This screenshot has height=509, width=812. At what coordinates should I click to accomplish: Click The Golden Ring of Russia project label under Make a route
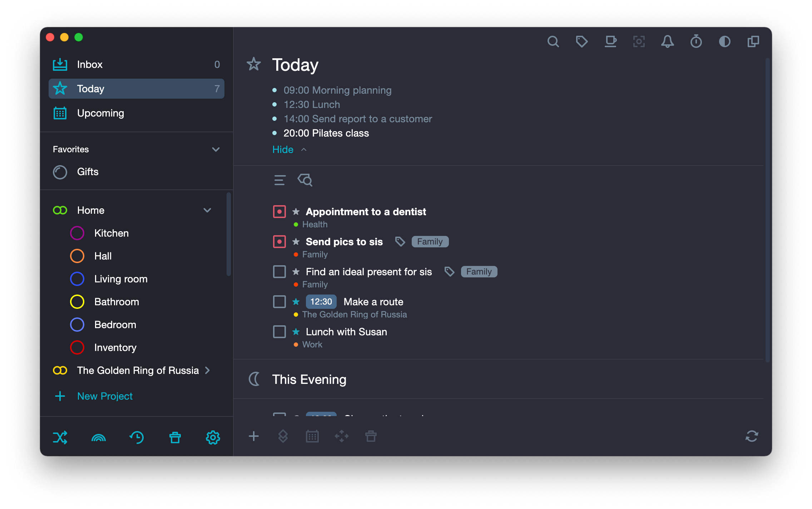click(x=355, y=315)
